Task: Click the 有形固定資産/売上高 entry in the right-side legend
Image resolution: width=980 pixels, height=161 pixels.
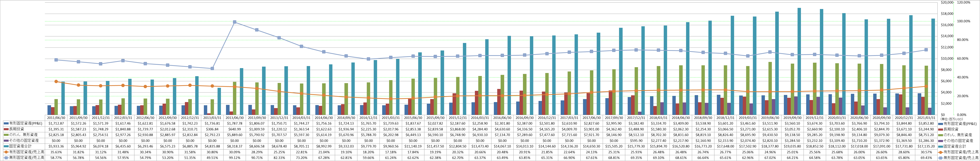Action: (x=958, y=152)
